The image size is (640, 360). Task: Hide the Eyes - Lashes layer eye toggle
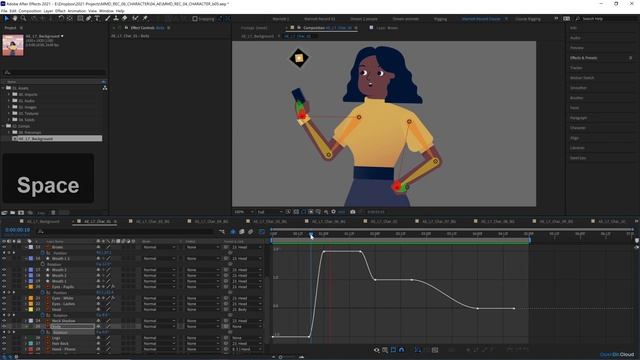tap(4, 304)
